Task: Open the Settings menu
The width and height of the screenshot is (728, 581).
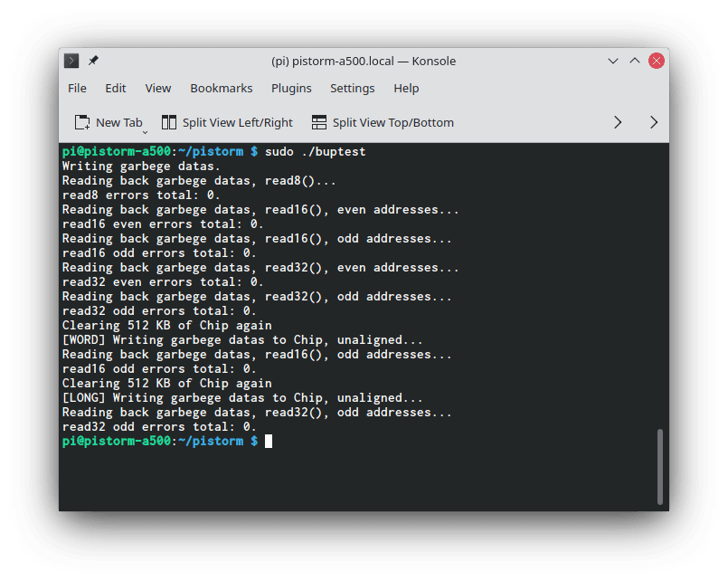Action: (352, 88)
